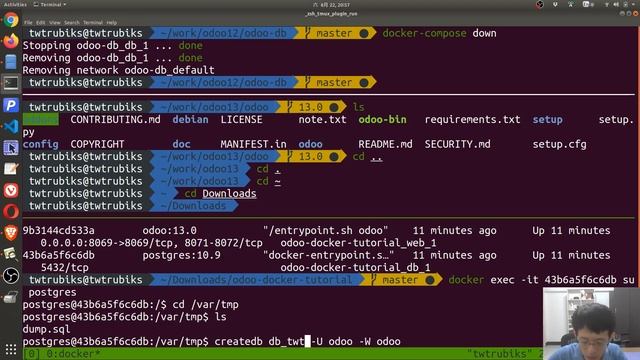The width and height of the screenshot is (640, 360).
Task: Open the File menu
Action: tap(28, 23)
